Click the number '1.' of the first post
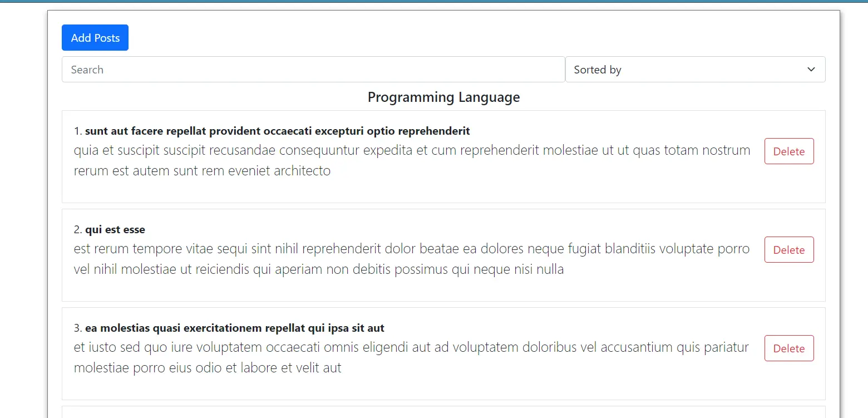This screenshot has width=868, height=418. point(78,131)
